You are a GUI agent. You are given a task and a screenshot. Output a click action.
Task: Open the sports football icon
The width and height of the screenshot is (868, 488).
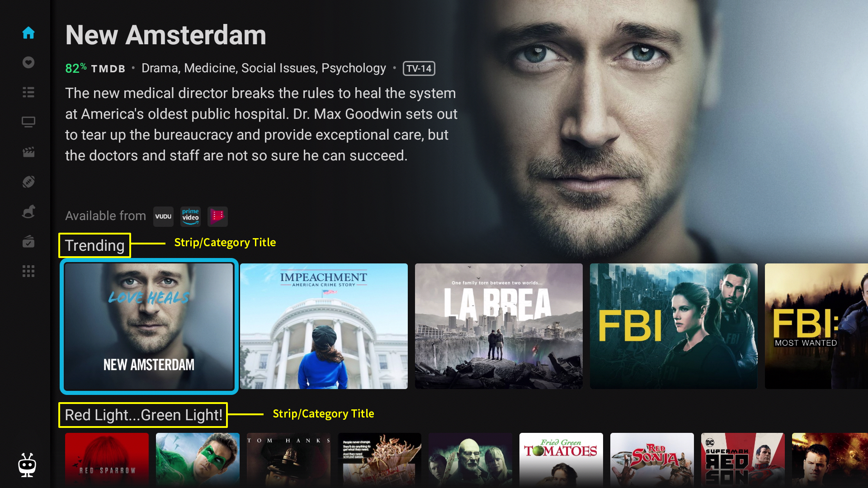point(28,182)
